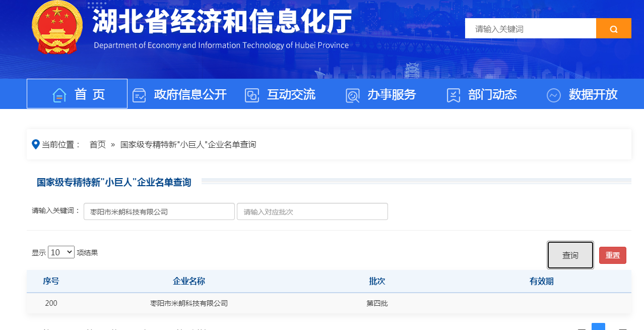Click the 互动交流 navigation icon

click(251, 95)
